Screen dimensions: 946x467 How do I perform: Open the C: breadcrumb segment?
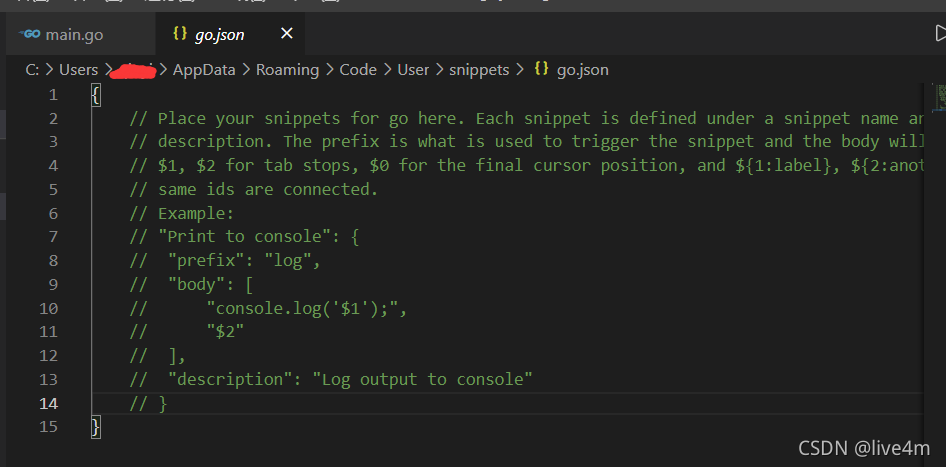pos(32,70)
